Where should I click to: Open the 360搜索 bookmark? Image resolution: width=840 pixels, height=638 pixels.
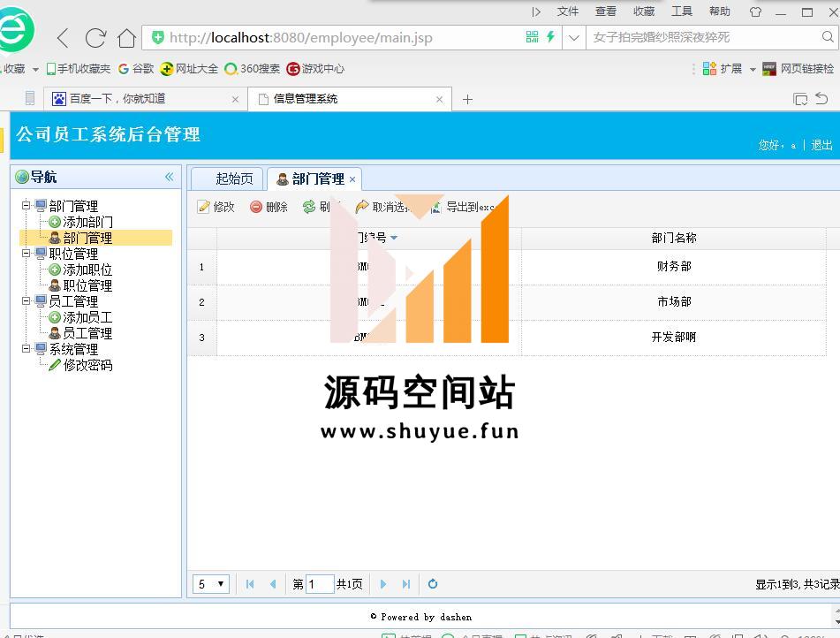(253, 69)
